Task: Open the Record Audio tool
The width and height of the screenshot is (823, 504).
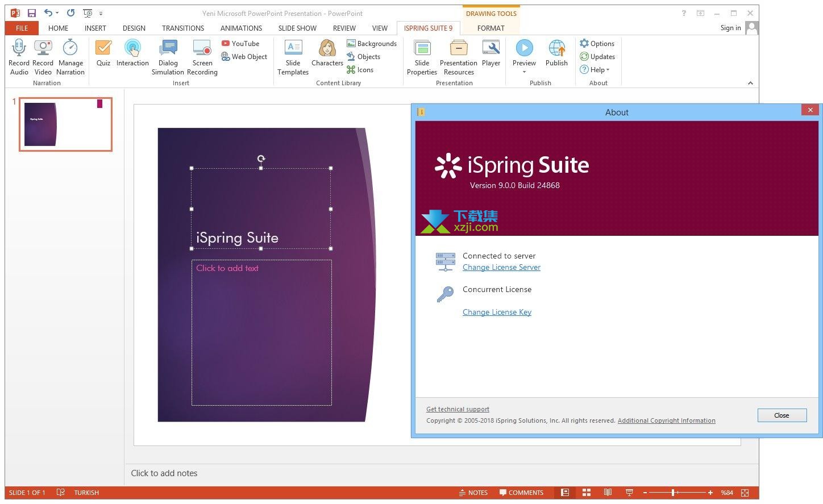Action: (x=19, y=57)
